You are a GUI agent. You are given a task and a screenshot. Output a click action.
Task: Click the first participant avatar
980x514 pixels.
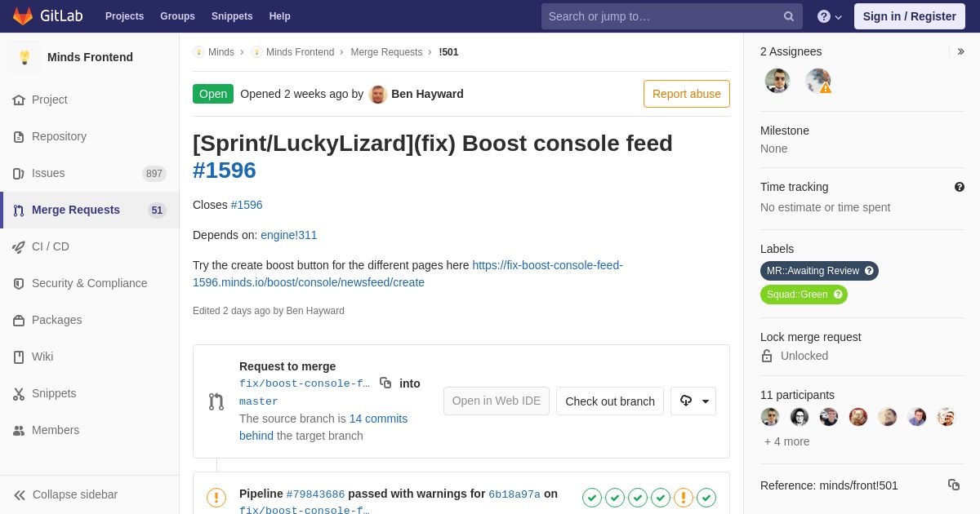770,417
